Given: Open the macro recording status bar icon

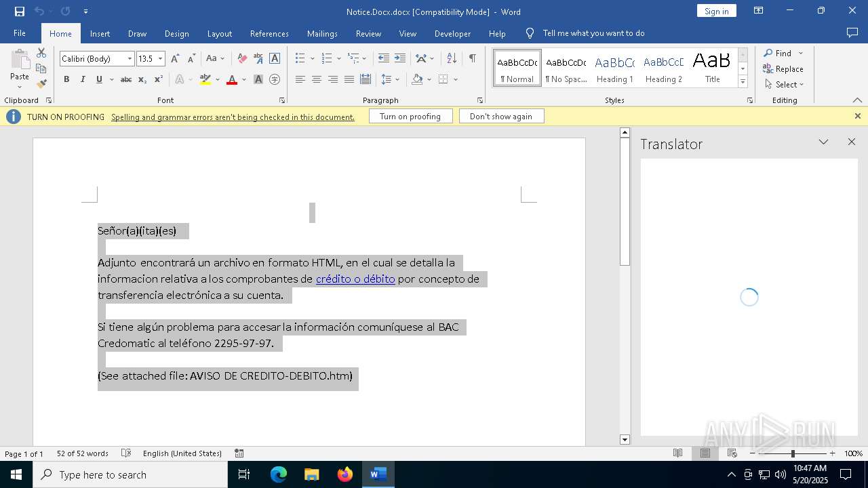Looking at the screenshot, I should 239,453.
